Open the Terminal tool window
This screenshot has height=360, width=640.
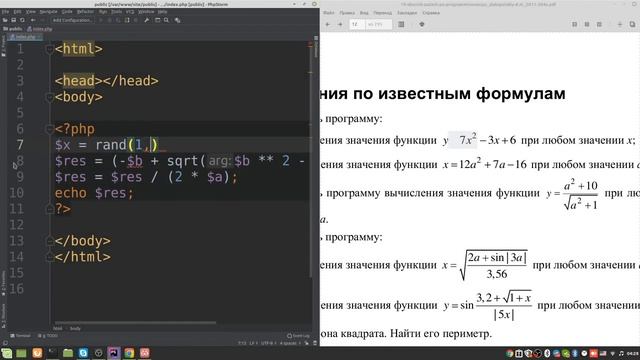pyautogui.click(x=20, y=336)
